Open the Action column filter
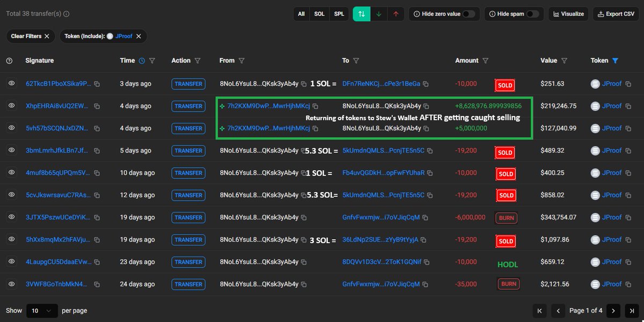Viewport: 644px width, 322px height. click(197, 61)
